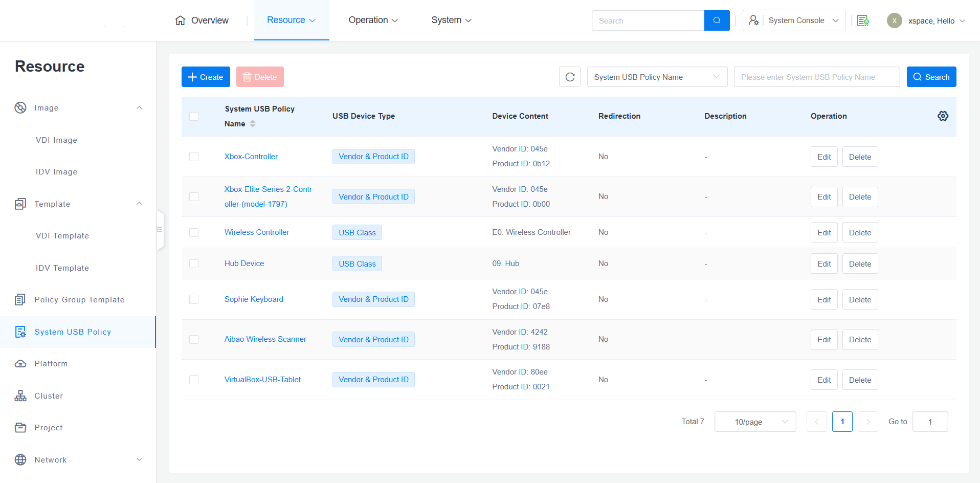Click the refresh icon beside Delete

570,77
